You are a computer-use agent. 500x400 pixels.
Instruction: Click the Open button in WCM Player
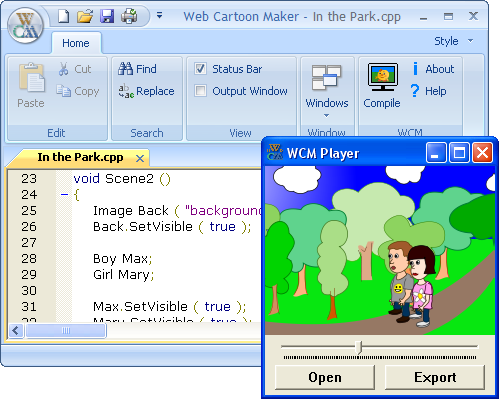coord(325,377)
